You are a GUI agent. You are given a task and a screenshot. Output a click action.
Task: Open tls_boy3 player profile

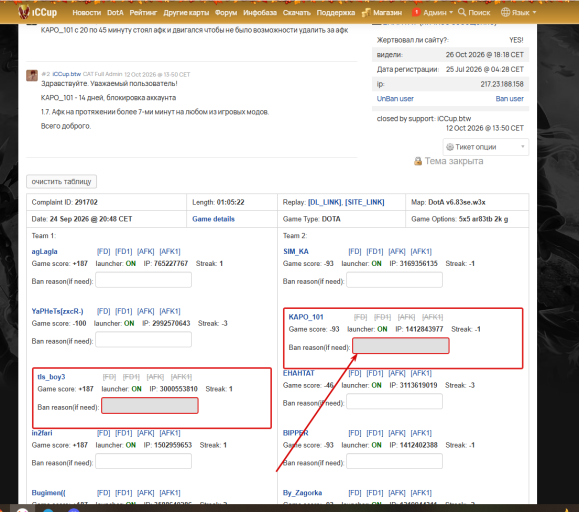click(x=51, y=377)
